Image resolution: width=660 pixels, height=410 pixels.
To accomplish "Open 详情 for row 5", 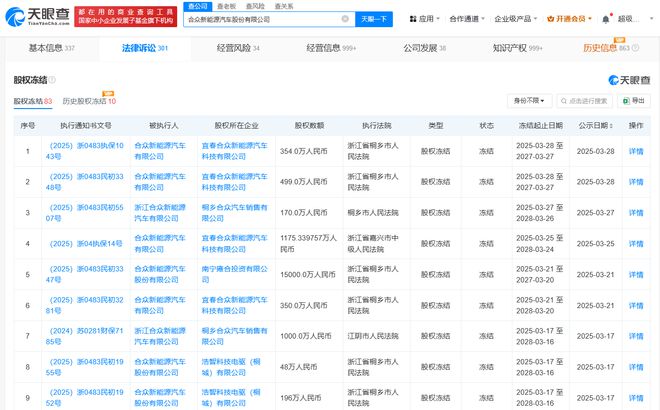I will coord(636,274).
